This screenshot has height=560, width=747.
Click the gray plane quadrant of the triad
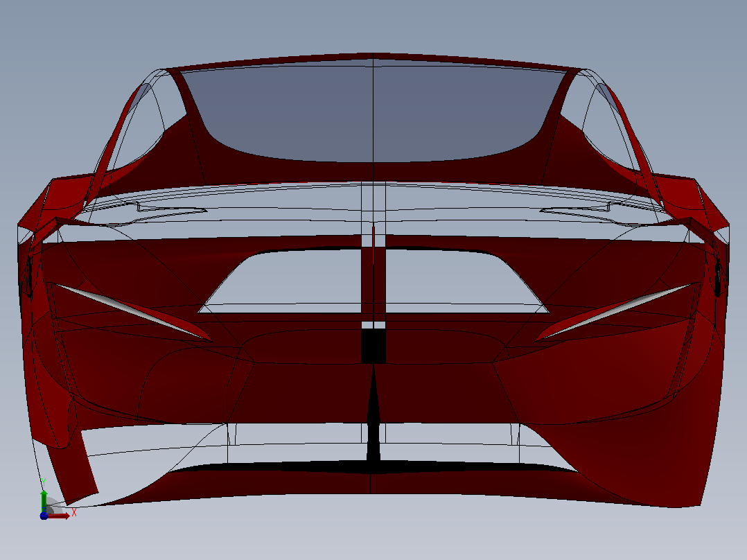pyautogui.click(x=53, y=507)
